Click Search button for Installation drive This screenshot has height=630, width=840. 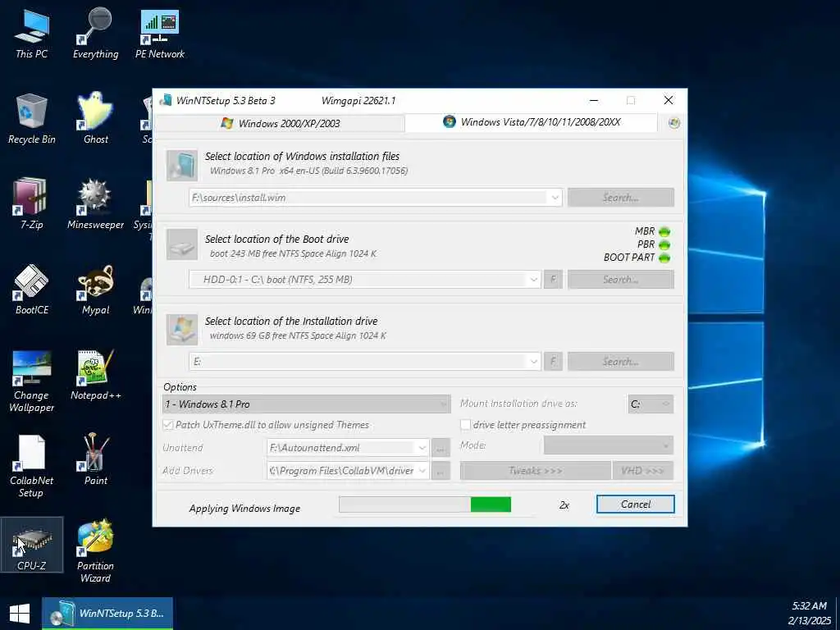click(621, 362)
